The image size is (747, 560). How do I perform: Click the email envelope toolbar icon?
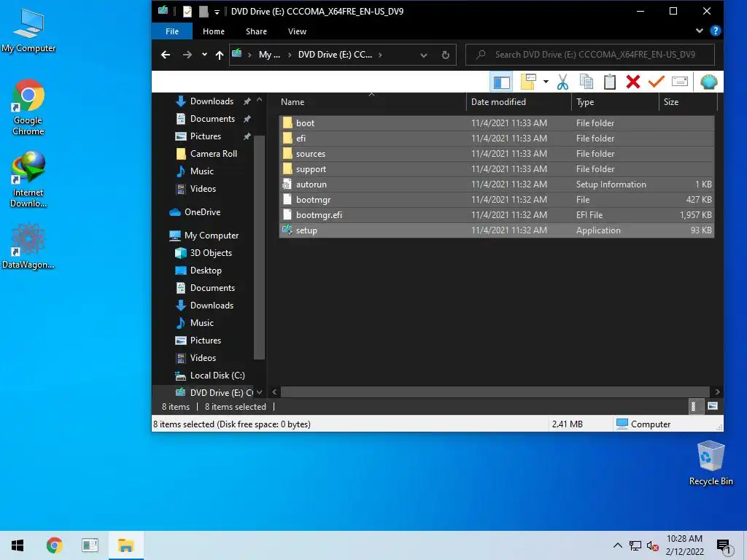(x=680, y=82)
